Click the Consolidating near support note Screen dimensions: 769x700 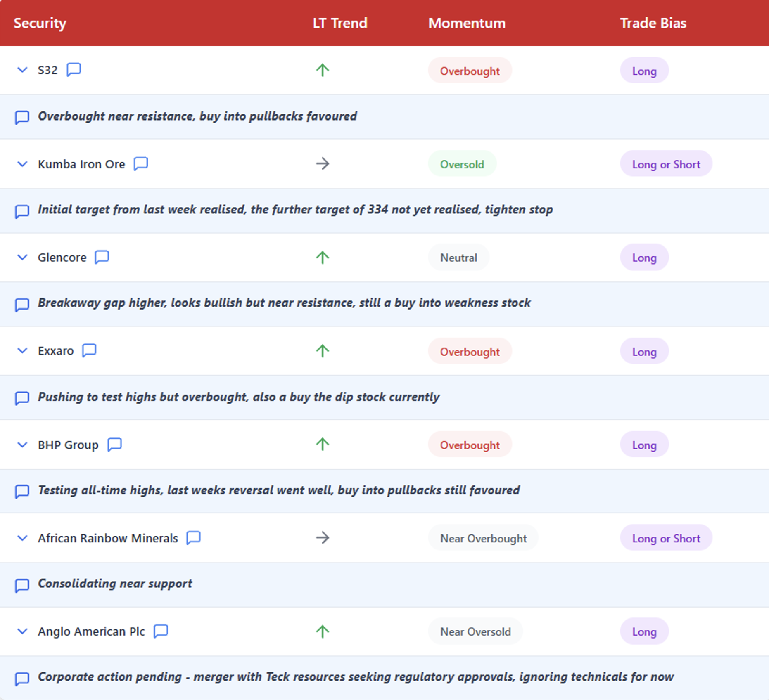(115, 583)
